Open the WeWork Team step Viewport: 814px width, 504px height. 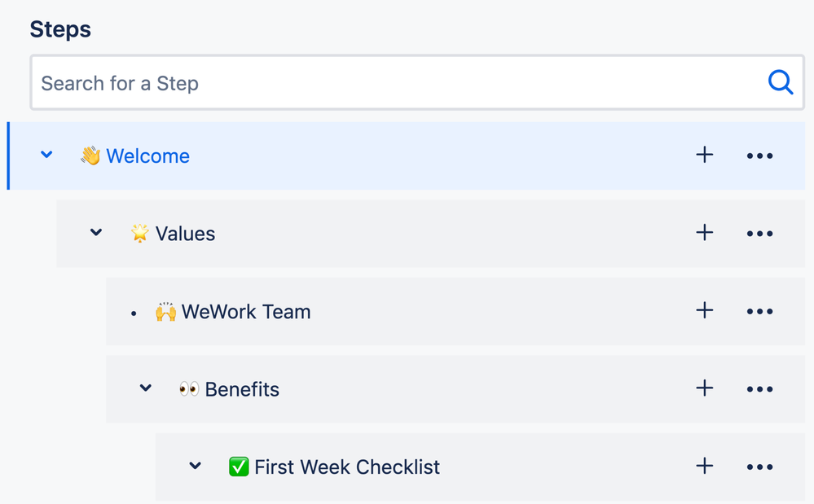(x=245, y=312)
